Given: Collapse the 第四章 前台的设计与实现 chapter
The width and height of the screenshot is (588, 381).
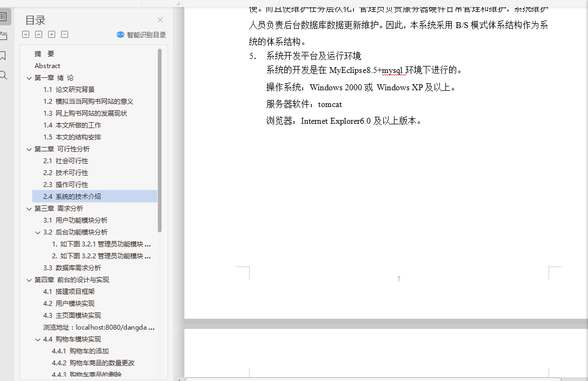Looking at the screenshot, I should pyautogui.click(x=29, y=280).
